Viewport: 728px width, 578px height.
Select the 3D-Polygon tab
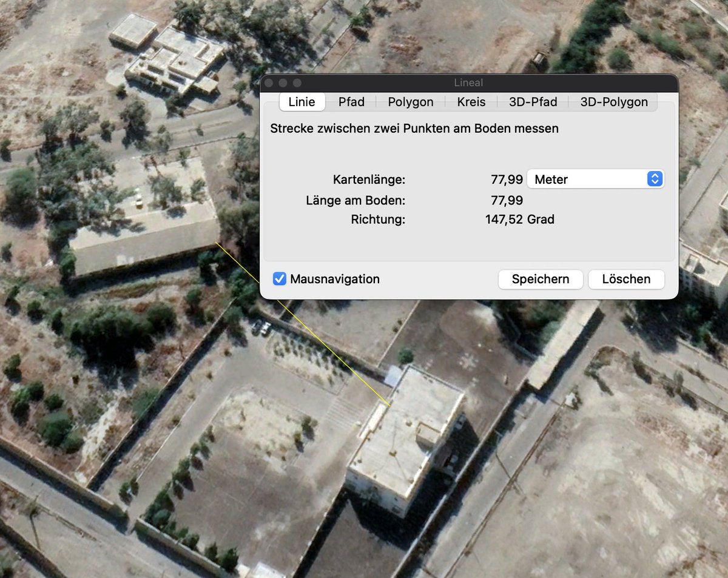614,102
